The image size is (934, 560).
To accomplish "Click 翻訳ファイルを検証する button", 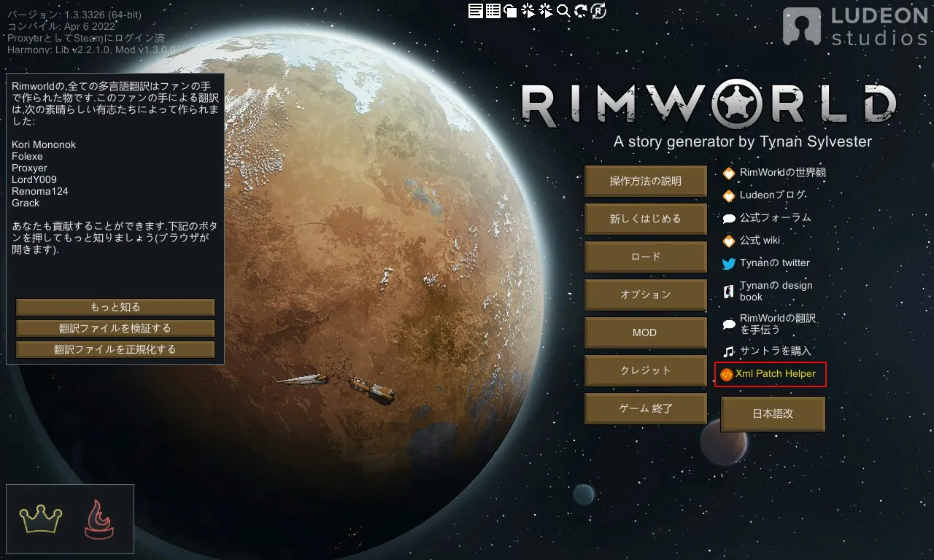I will [x=115, y=328].
